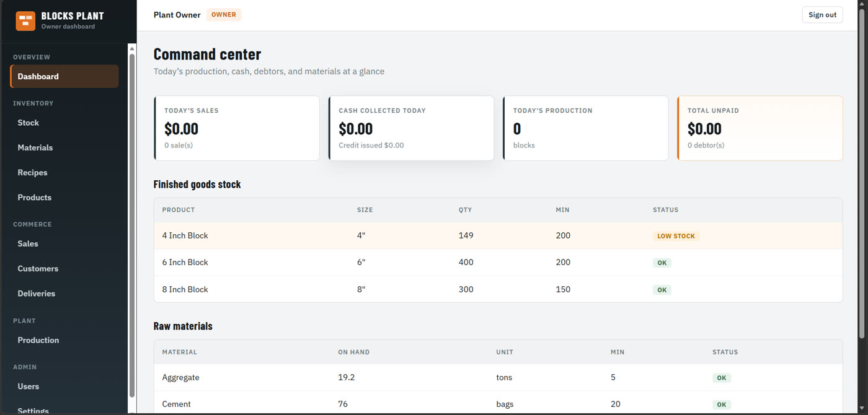The image size is (868, 415).
Task: Open the Dashboard menu item
Action: pyautogui.click(x=64, y=76)
